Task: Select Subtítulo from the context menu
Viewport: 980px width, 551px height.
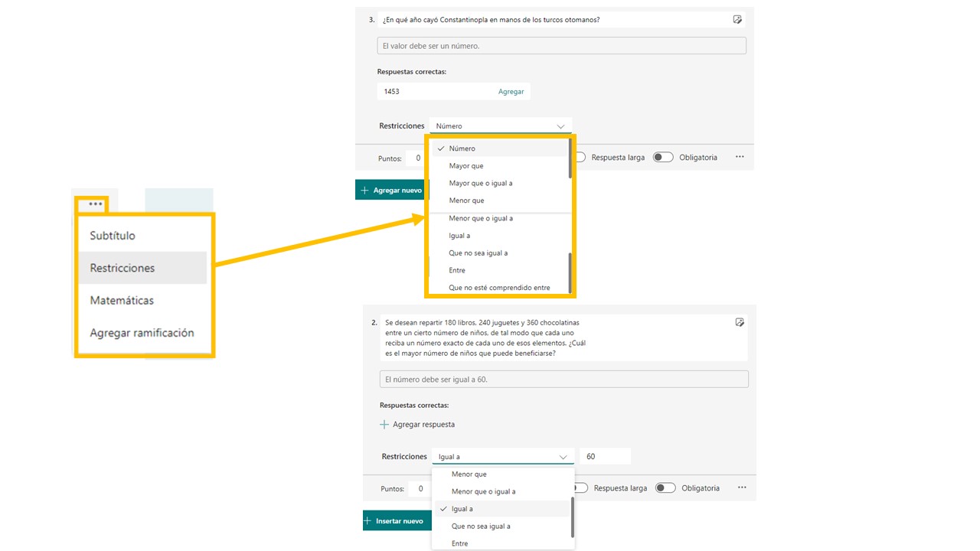Action: click(142, 236)
